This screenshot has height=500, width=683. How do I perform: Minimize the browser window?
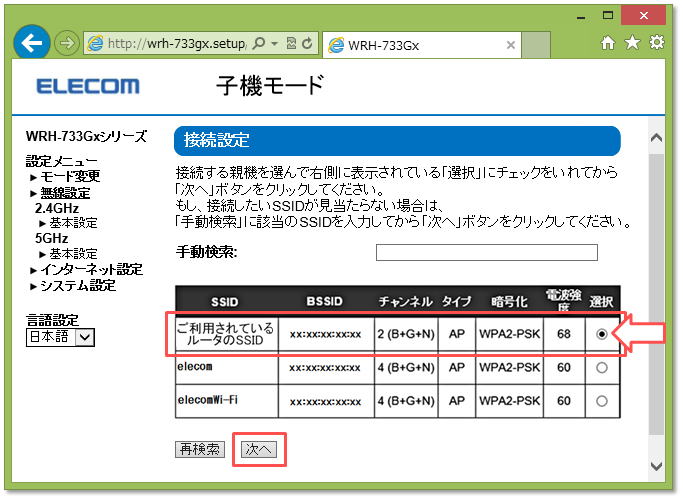click(x=581, y=17)
